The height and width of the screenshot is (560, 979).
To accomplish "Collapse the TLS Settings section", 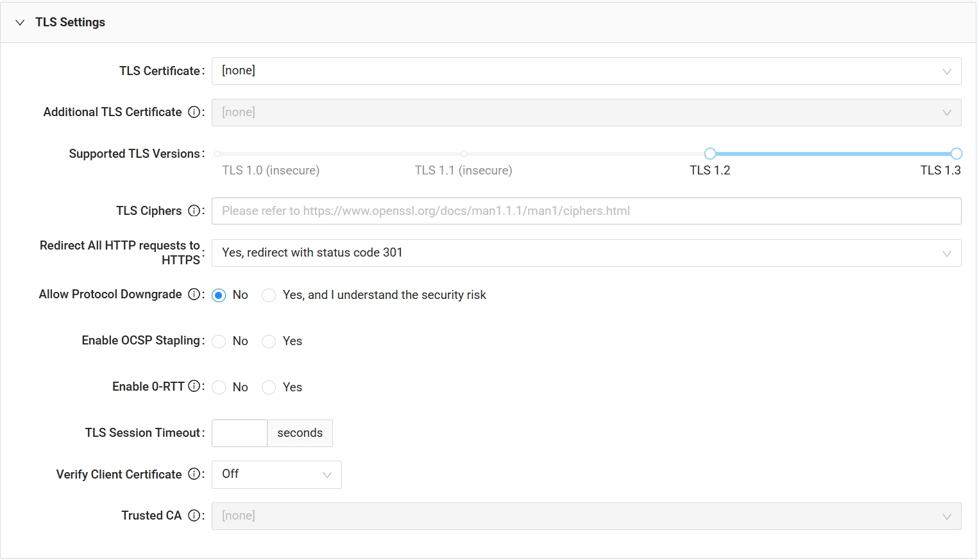I will (19, 21).
